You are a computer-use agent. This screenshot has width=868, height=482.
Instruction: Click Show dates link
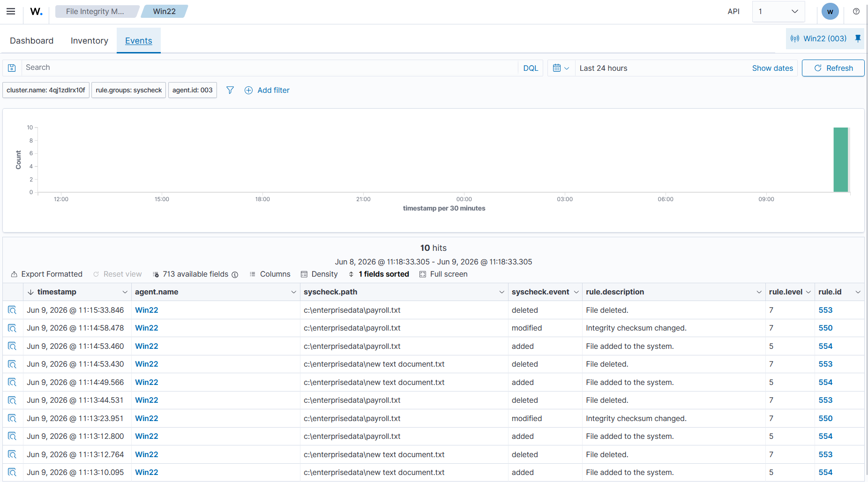pos(772,68)
